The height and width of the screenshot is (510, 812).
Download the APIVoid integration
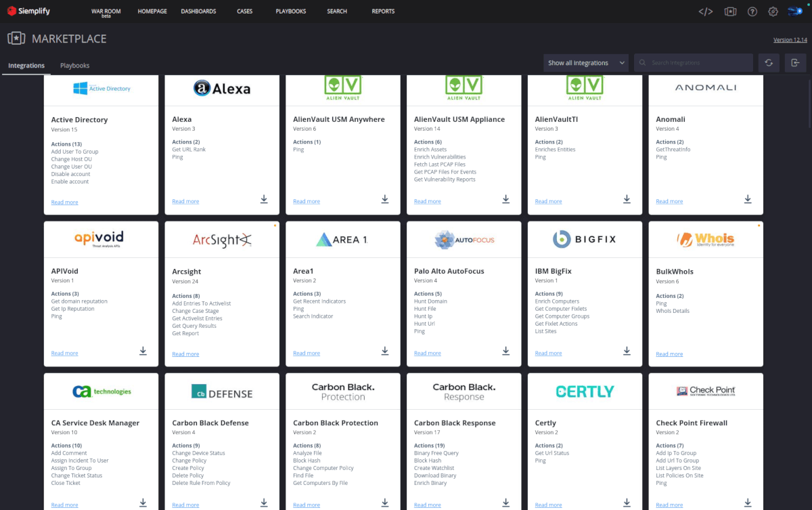(x=143, y=351)
